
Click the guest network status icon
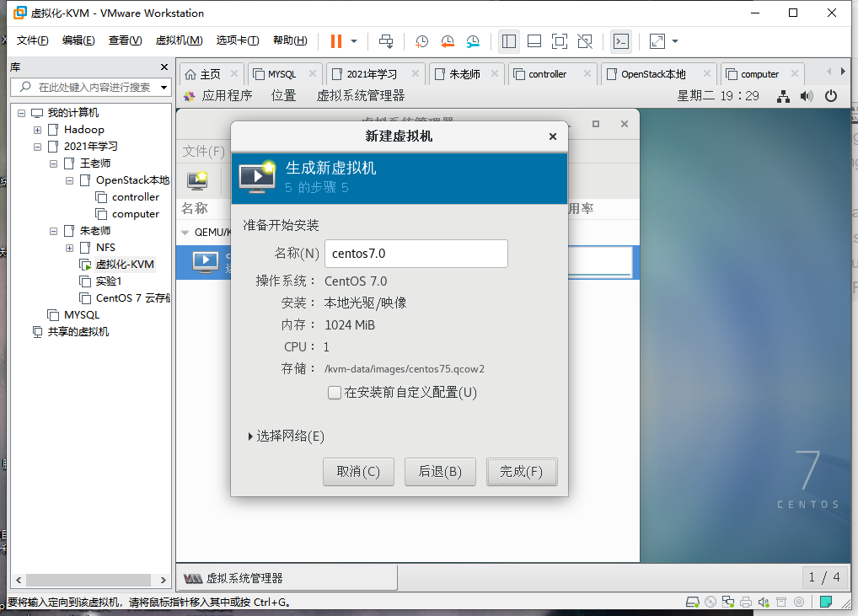pyautogui.click(x=783, y=96)
